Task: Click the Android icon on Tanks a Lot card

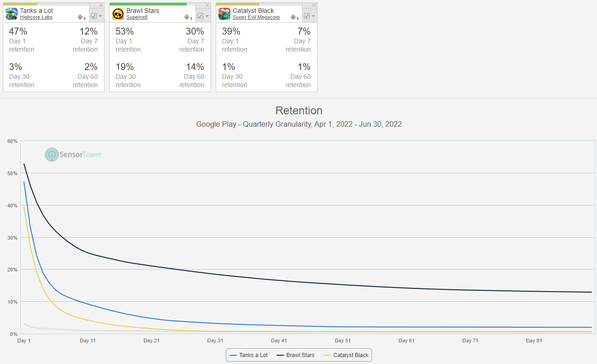Action: click(81, 17)
